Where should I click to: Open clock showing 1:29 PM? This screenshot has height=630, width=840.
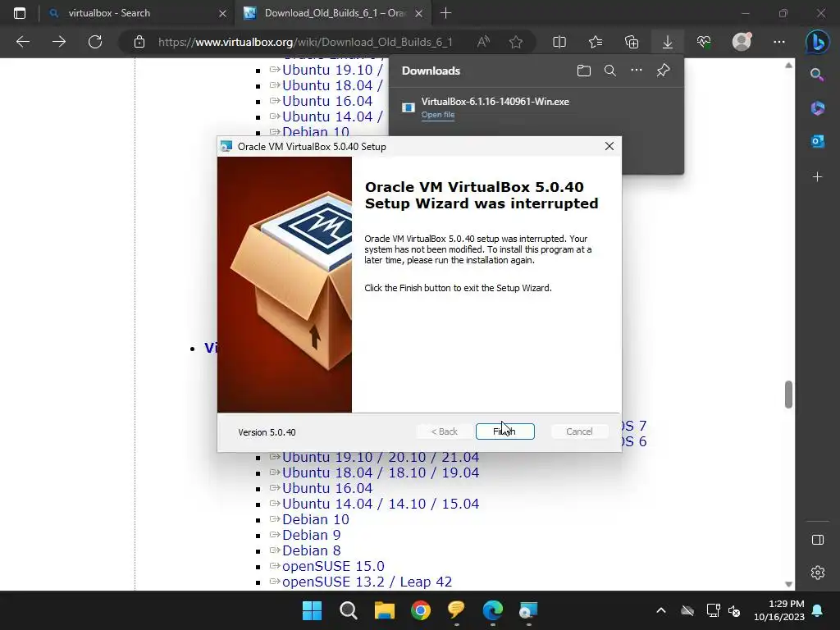point(779,610)
